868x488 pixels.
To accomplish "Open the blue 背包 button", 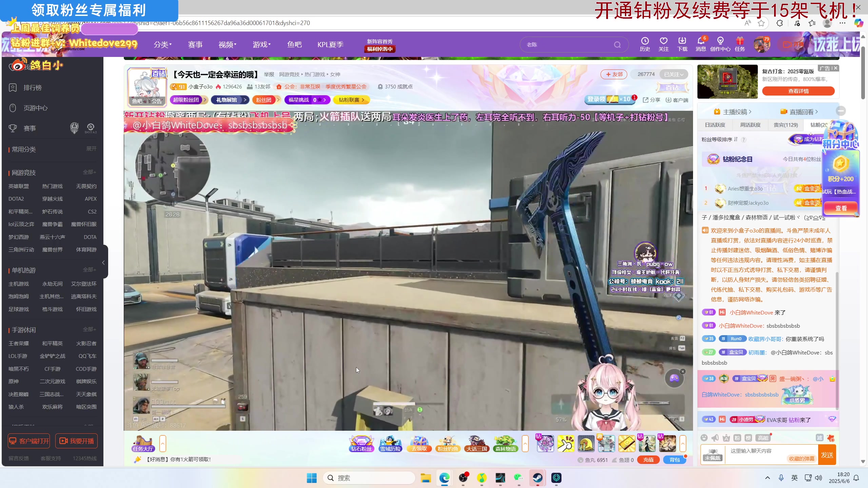I will pyautogui.click(x=675, y=460).
